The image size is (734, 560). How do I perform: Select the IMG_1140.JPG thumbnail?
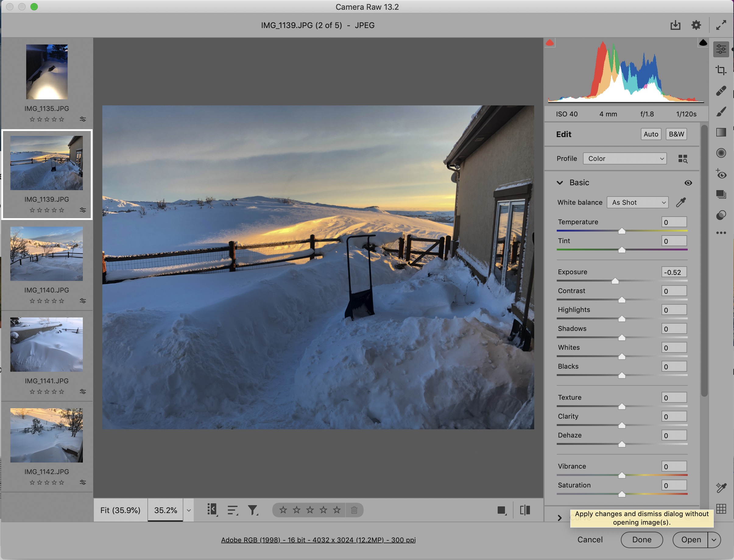[x=47, y=254]
